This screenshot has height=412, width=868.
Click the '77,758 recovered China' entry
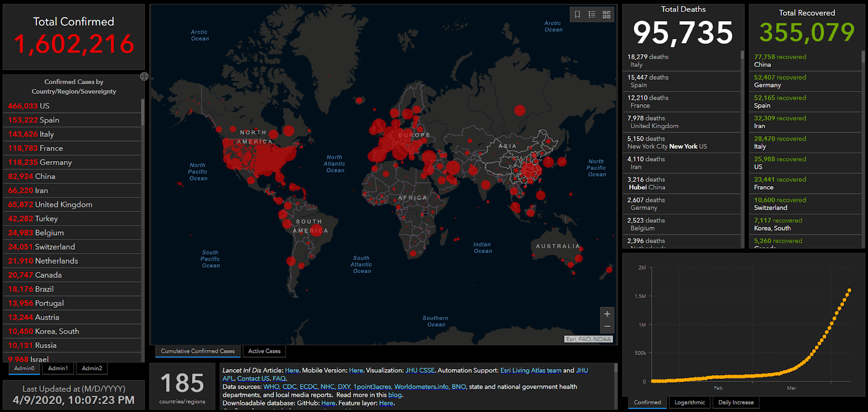[x=806, y=61]
